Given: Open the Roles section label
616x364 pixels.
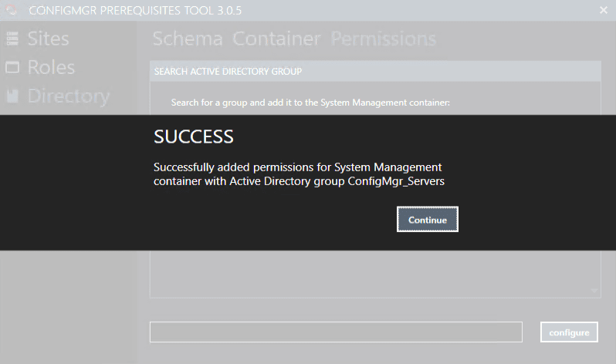Looking at the screenshot, I should [51, 67].
